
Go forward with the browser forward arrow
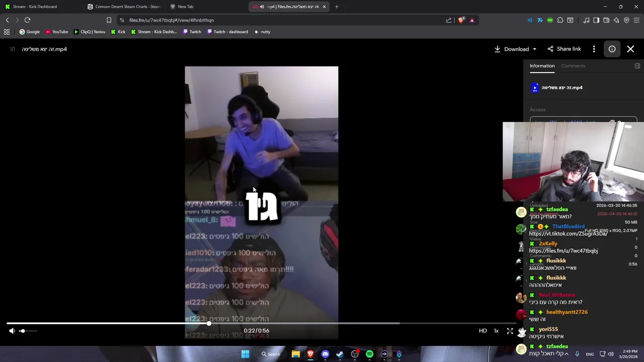17,20
